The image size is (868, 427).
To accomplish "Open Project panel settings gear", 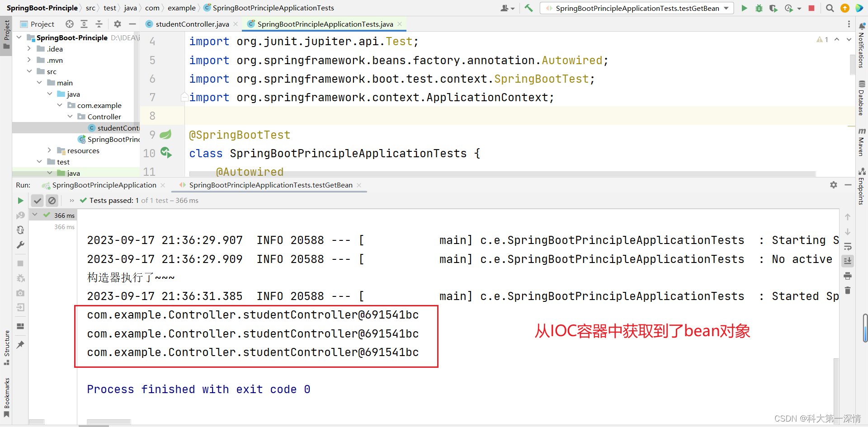I will [118, 24].
